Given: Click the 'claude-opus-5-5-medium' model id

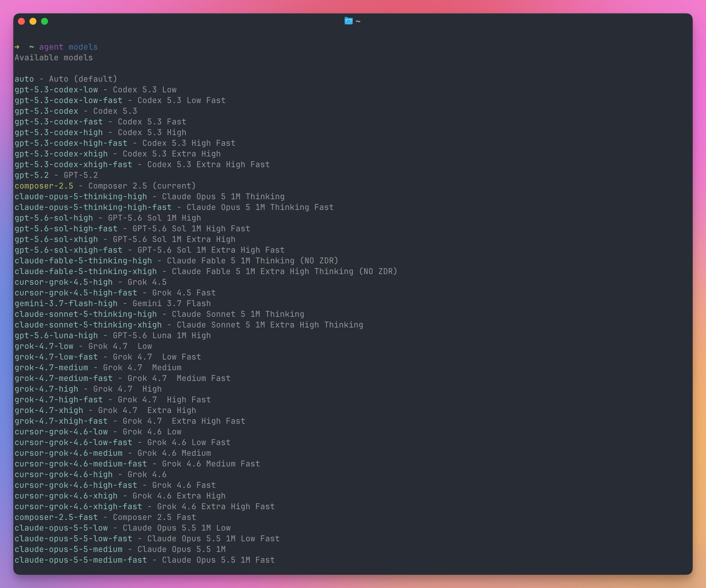Looking at the screenshot, I should click(x=68, y=550).
